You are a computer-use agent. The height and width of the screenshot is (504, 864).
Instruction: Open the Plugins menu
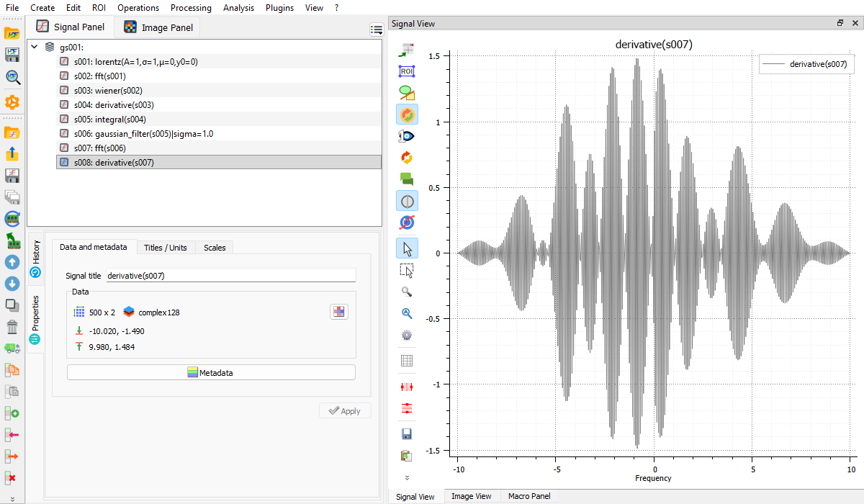click(x=279, y=8)
